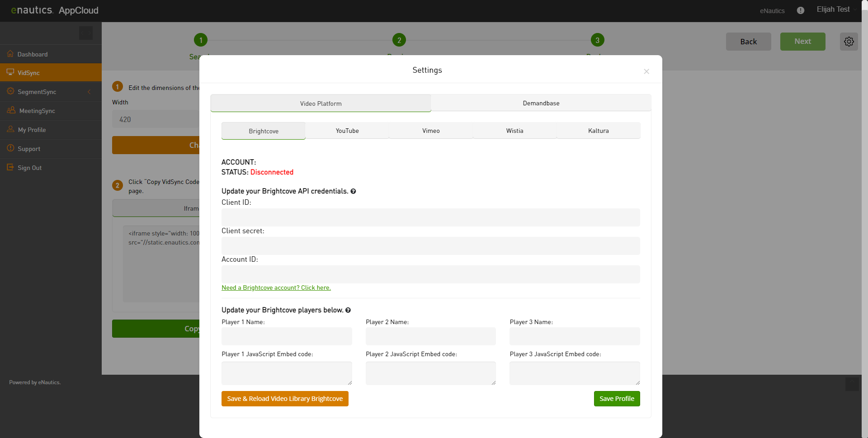Click the Powered by eNautics text
Screen dimensions: 868x438
pos(35,382)
